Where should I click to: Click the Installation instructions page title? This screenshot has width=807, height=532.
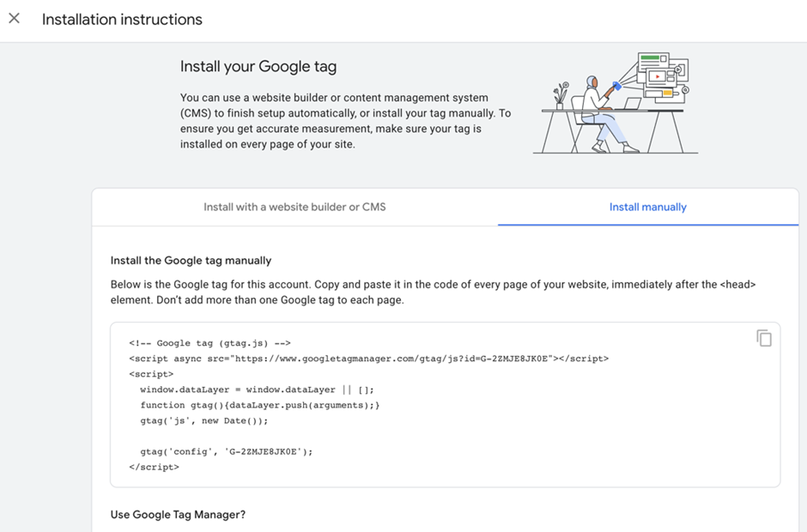click(122, 19)
